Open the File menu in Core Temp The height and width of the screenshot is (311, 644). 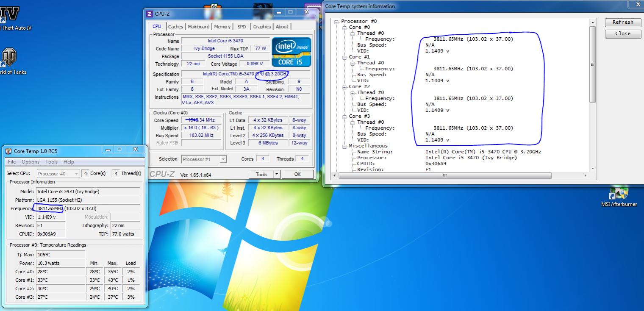(x=12, y=162)
